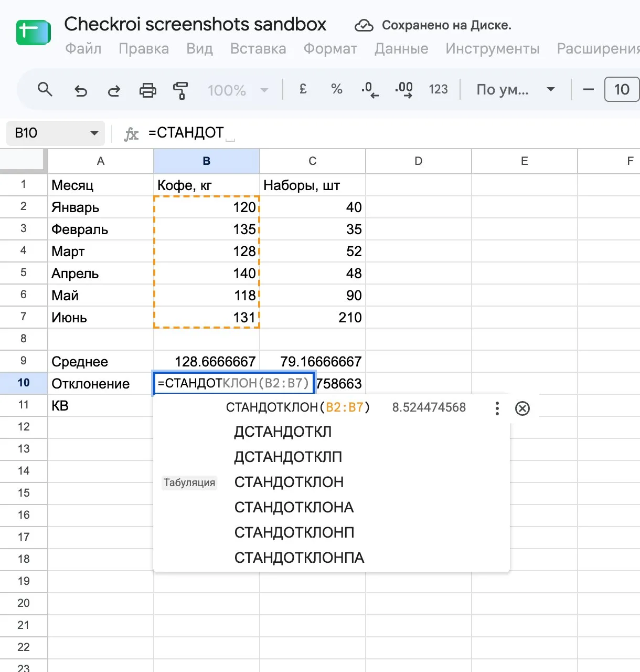640x672 pixels.
Task: Click cell with value 135
Action: (207, 229)
